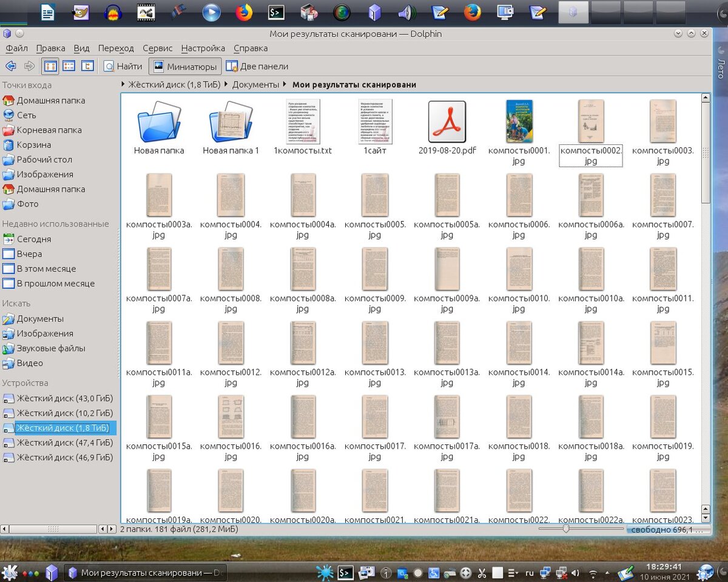
Task: Select Жёсткий диск (47,4 ГиБ) device
Action: 59,443
